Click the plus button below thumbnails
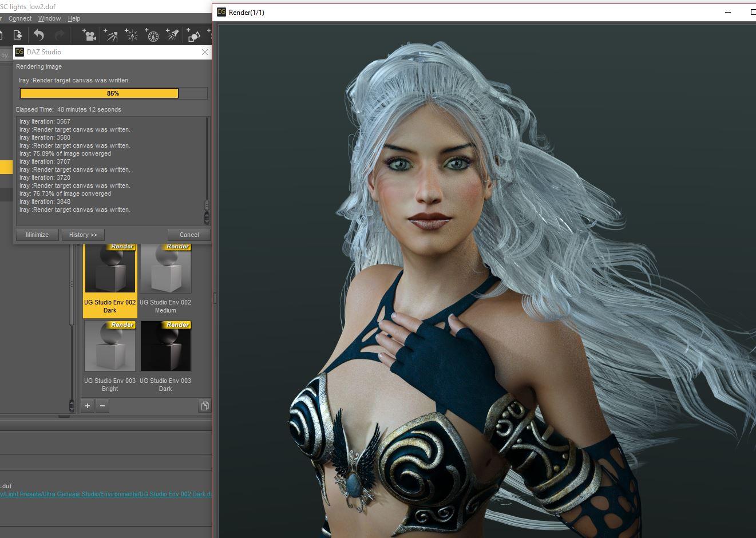This screenshot has height=538, width=756. pos(88,406)
